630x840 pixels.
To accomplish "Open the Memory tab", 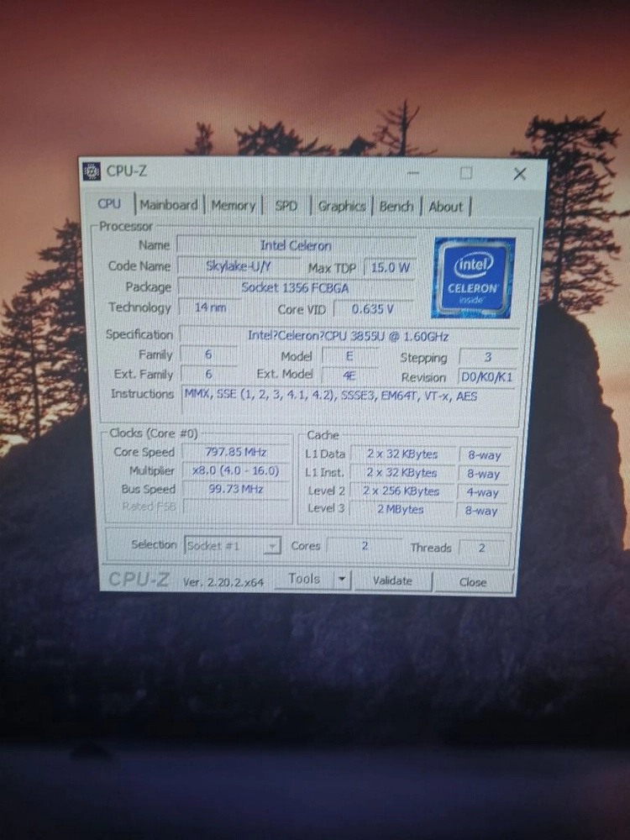I will click(233, 206).
